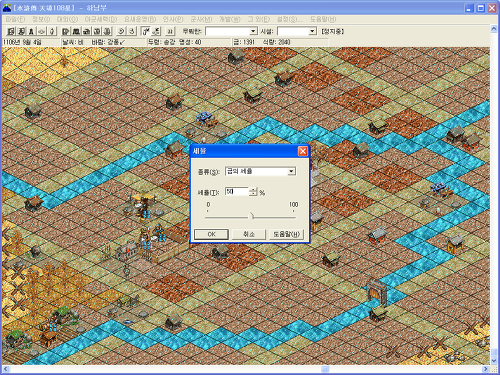Click the first toolbar icon in the leftmost group

[x=11, y=31]
